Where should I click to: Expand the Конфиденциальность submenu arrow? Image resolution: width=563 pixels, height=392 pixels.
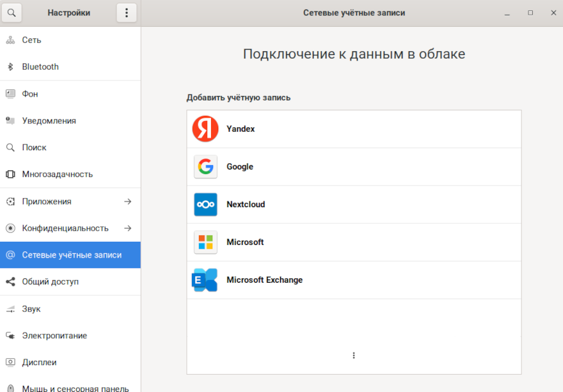click(x=127, y=228)
